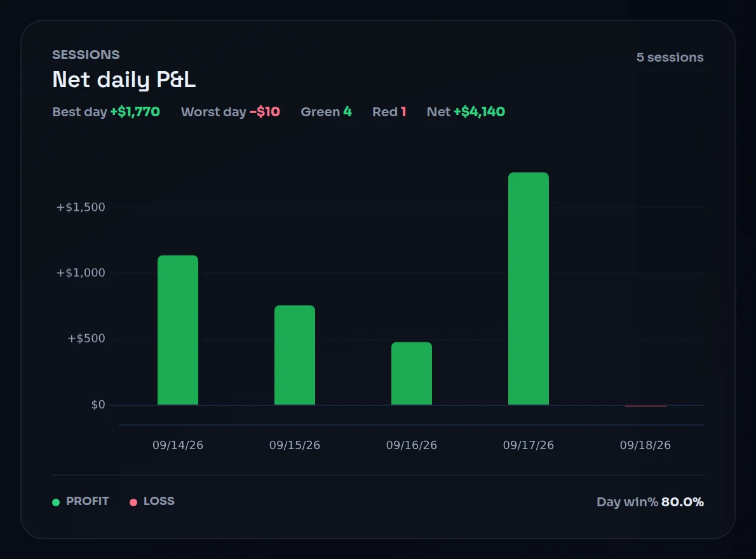Viewport: 756px width, 559px height.
Task: Click the 09/15/26 date label
Action: pos(295,445)
